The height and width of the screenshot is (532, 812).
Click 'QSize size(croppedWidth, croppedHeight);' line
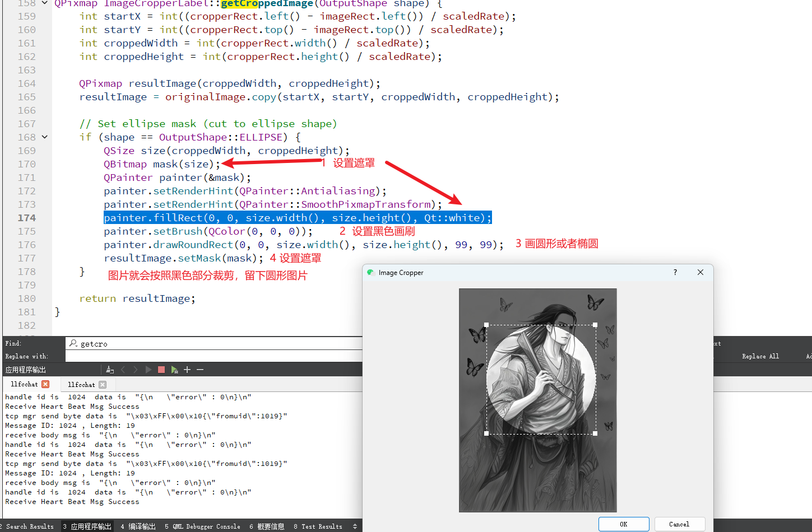click(x=226, y=151)
